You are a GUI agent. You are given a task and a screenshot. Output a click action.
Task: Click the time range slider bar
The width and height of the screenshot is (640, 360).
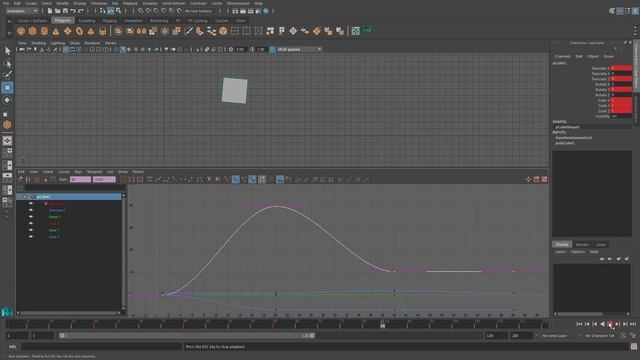tap(187, 336)
